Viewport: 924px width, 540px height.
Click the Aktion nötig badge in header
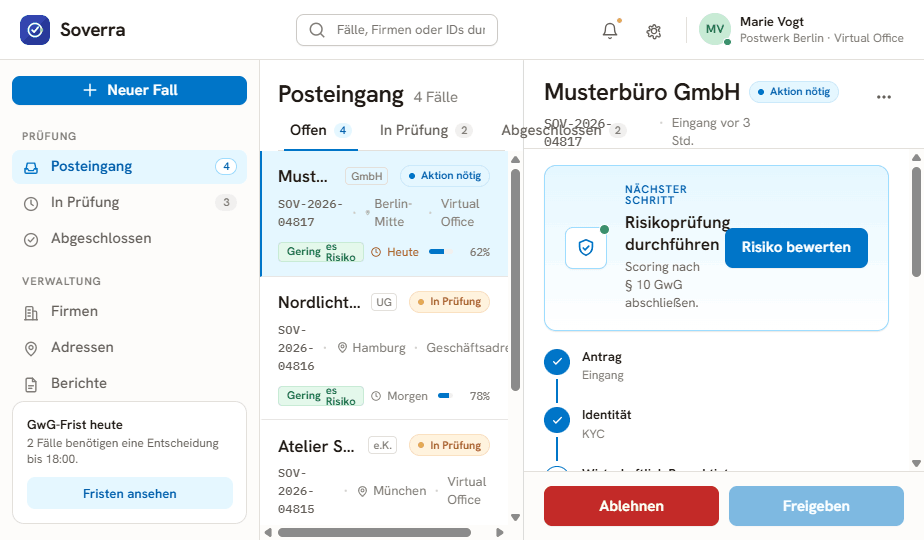click(794, 92)
